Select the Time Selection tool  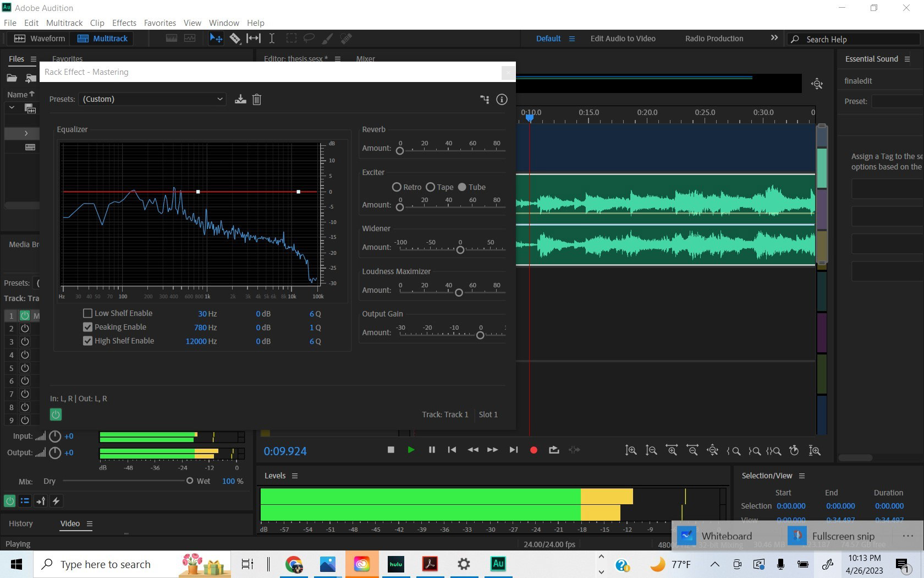pos(272,39)
